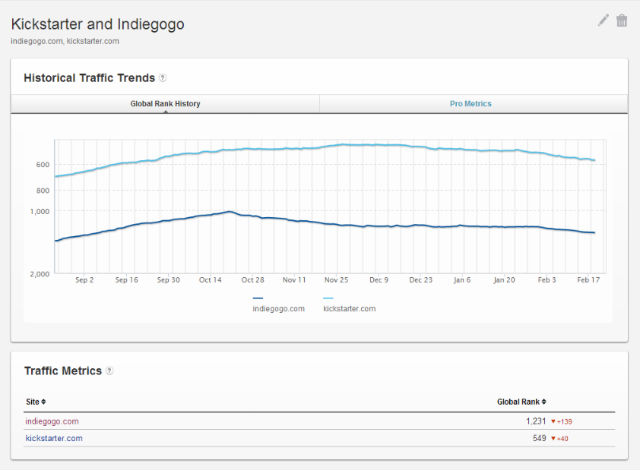Open the indiegogo.com link in table
The width and height of the screenshot is (640, 470).
52,421
